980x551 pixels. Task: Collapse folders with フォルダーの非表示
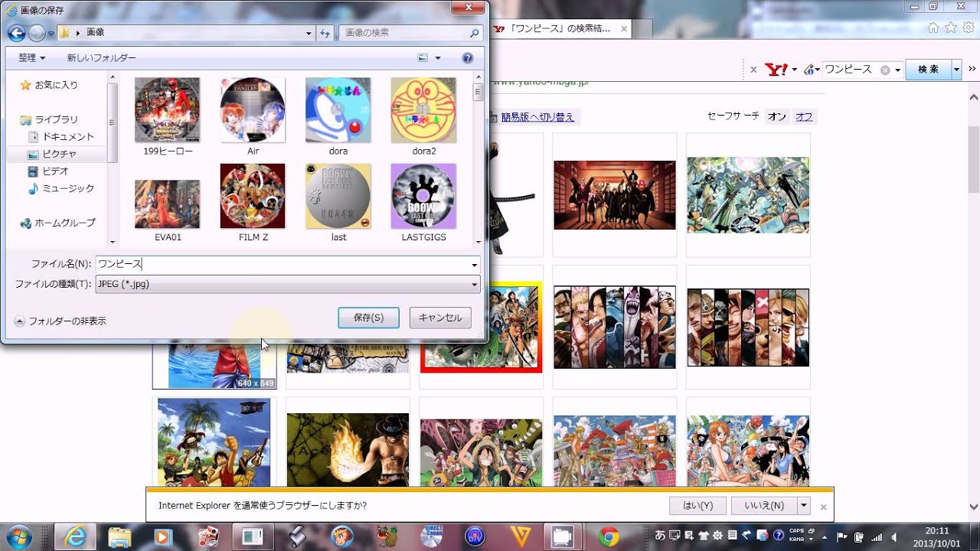pos(60,321)
